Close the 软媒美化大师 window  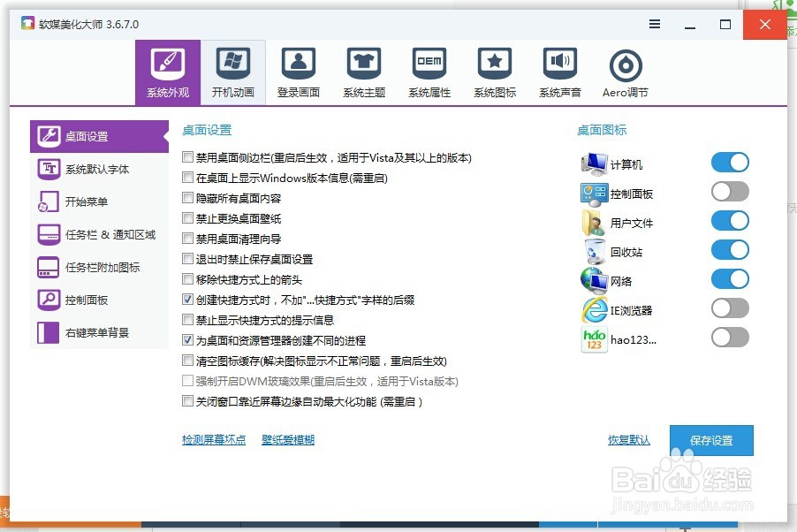[x=765, y=25]
